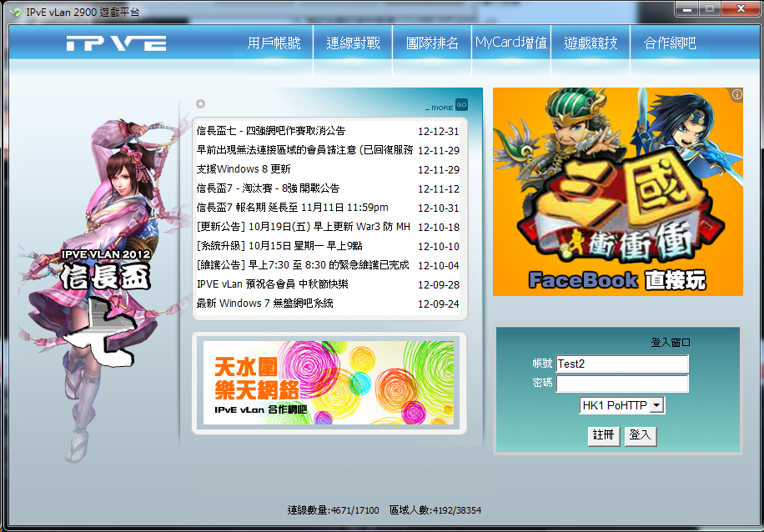Click the 區域人數:4192/38354 status text
This screenshot has height=532, width=764.
click(435, 510)
